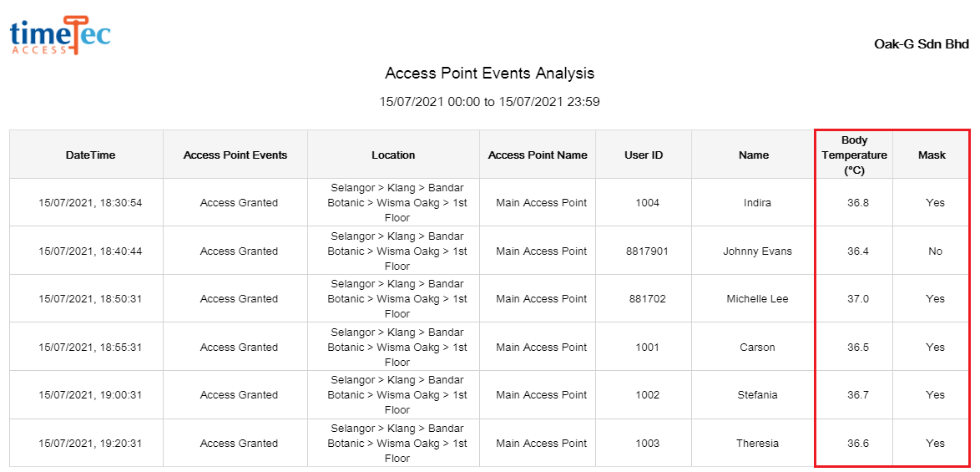
Task: Click the Access Point Name column header
Action: (x=538, y=155)
